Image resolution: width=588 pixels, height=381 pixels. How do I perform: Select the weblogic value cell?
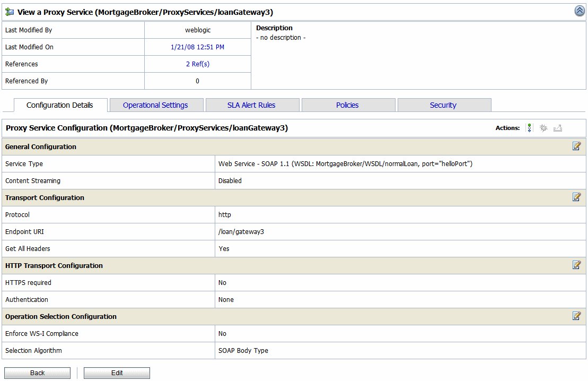click(x=198, y=30)
